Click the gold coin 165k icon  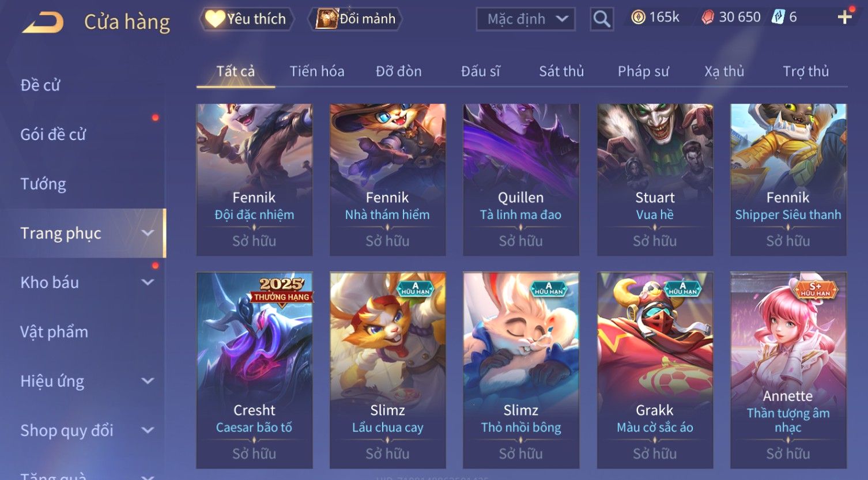pos(638,17)
